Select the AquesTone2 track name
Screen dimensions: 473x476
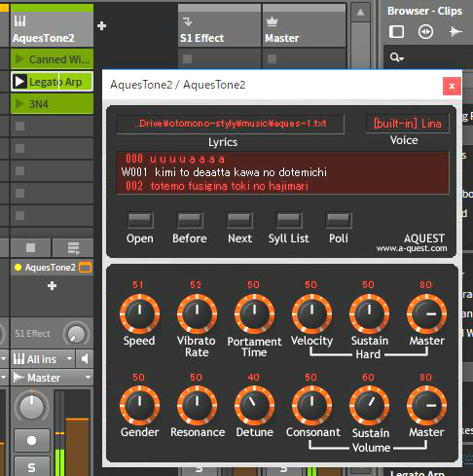tap(44, 38)
